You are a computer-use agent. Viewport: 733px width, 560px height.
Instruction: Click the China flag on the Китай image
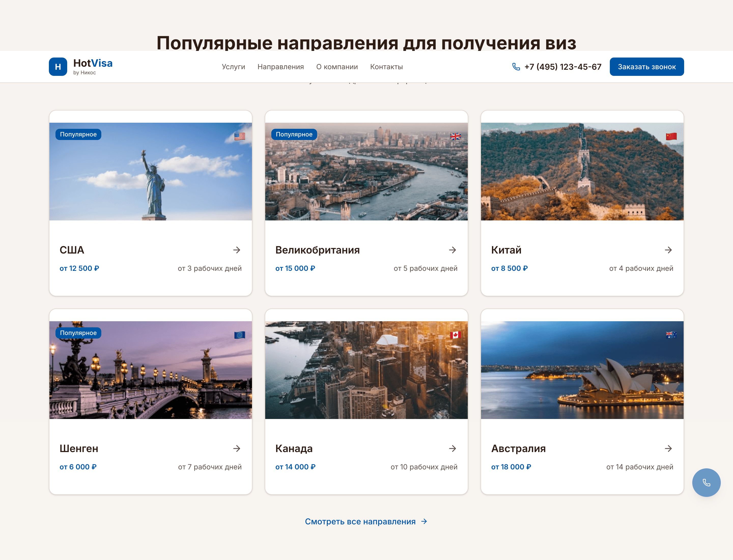[671, 136]
